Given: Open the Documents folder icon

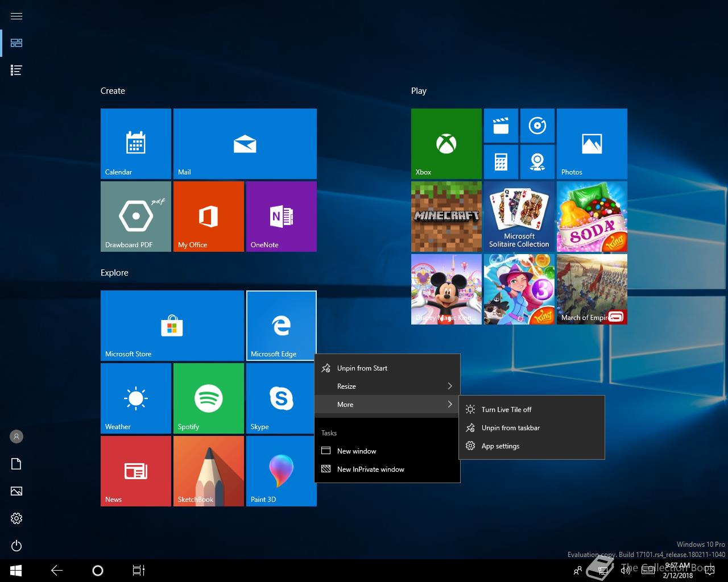Looking at the screenshot, I should (x=16, y=464).
